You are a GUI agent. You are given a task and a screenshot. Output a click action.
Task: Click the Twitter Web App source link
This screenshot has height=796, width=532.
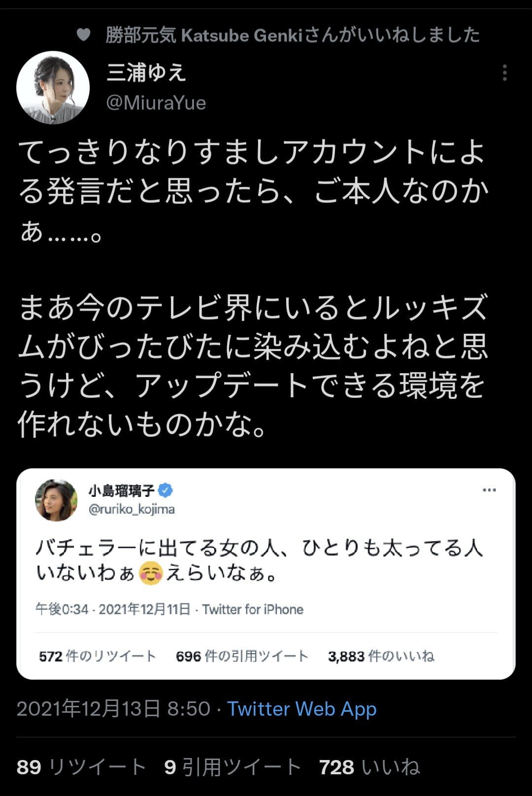(302, 709)
